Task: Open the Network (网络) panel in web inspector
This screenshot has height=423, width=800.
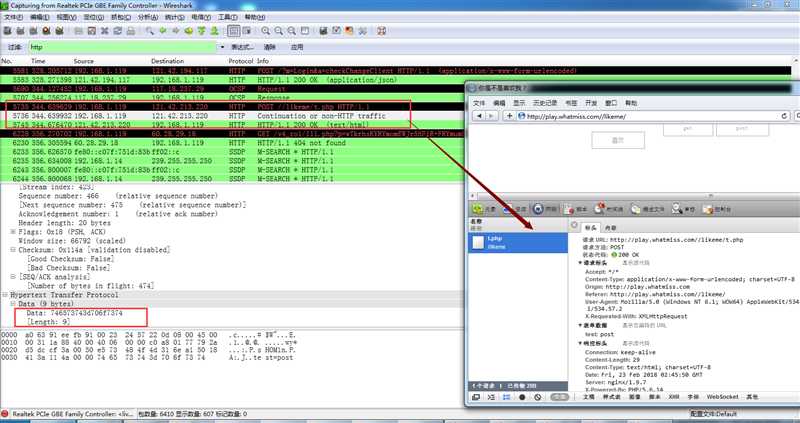Action: [x=545, y=209]
